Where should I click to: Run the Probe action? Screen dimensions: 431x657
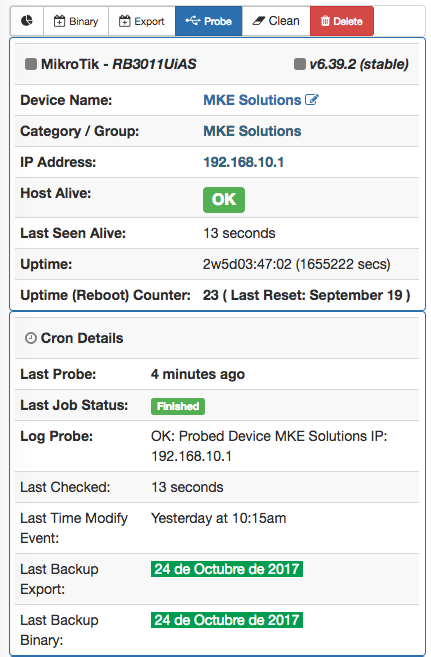pos(209,21)
